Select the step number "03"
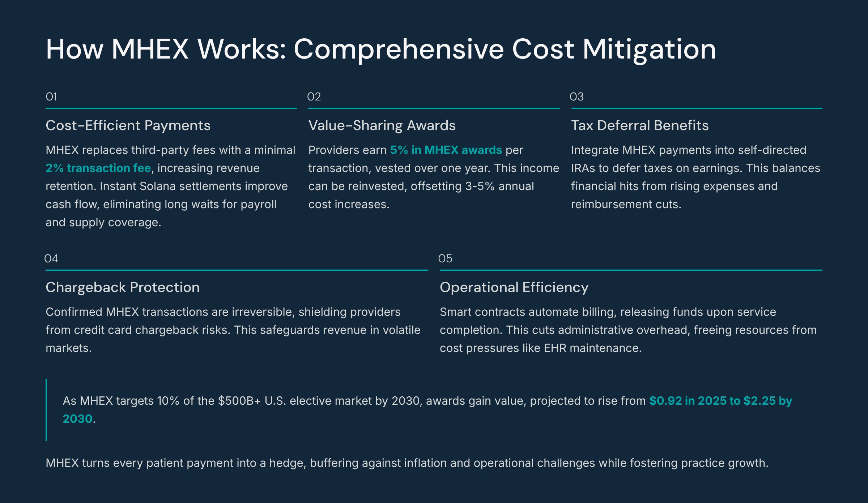The width and height of the screenshot is (868, 503). click(576, 96)
